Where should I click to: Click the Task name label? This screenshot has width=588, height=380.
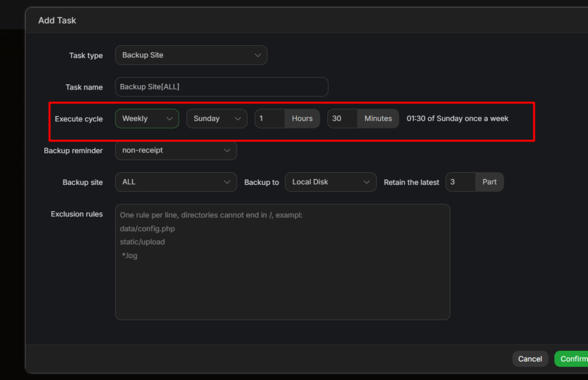click(x=84, y=87)
